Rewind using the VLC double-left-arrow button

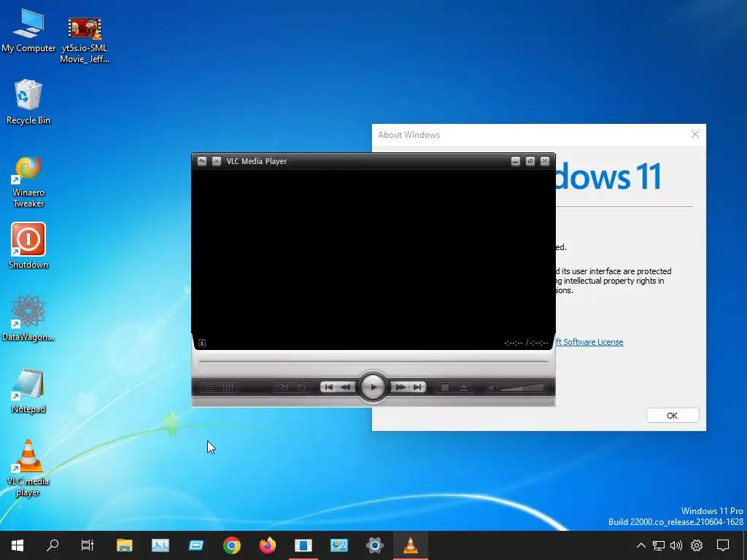[x=347, y=387]
